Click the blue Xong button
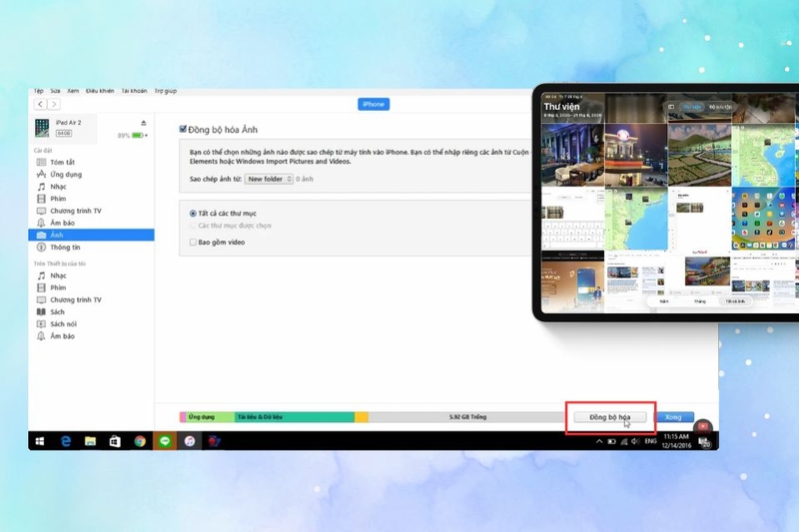799x532 pixels. coord(673,417)
